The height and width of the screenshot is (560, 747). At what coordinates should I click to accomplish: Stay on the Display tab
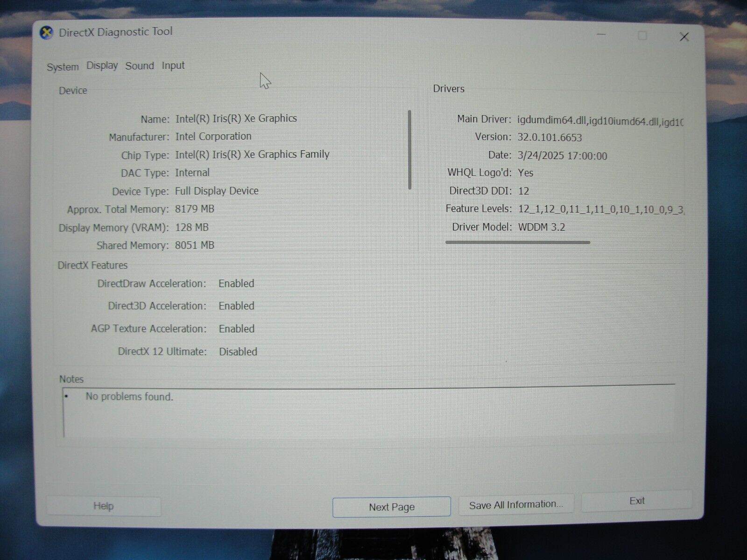click(x=102, y=65)
